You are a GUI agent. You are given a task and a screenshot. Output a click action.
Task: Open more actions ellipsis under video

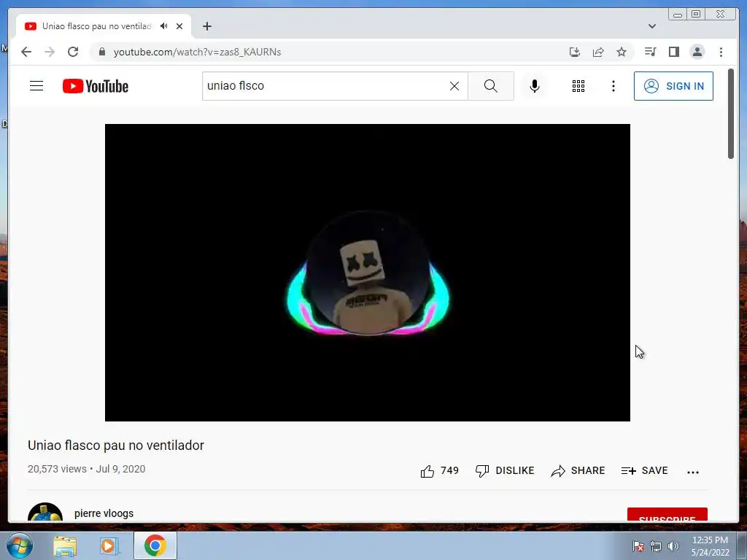(x=693, y=472)
